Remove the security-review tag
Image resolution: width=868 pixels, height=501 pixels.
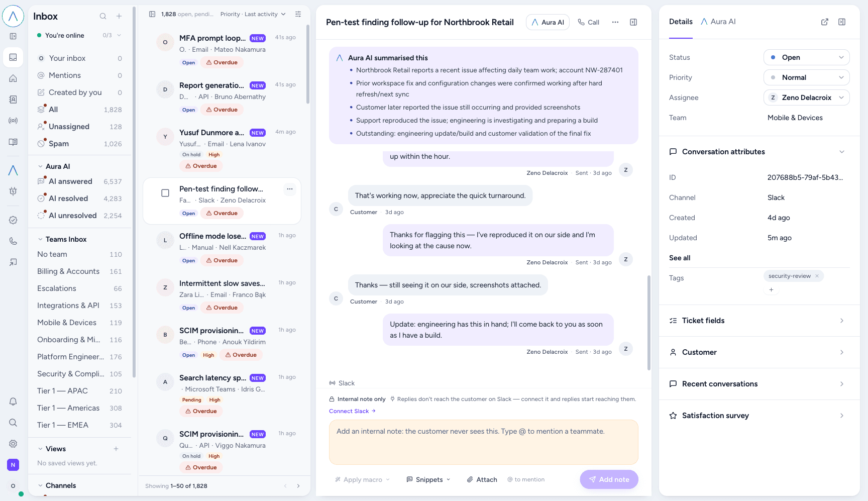[x=817, y=276]
